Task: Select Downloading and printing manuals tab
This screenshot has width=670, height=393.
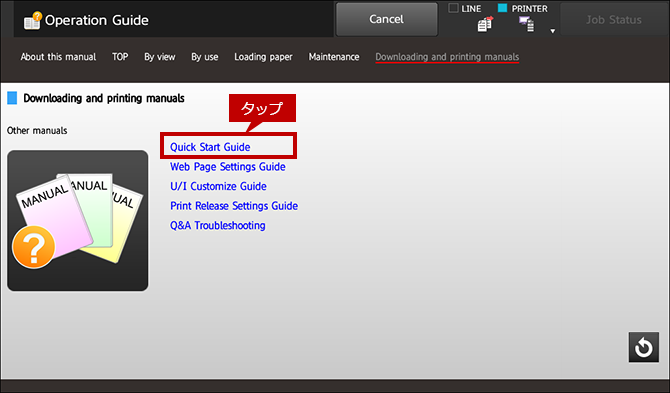Action: (447, 57)
